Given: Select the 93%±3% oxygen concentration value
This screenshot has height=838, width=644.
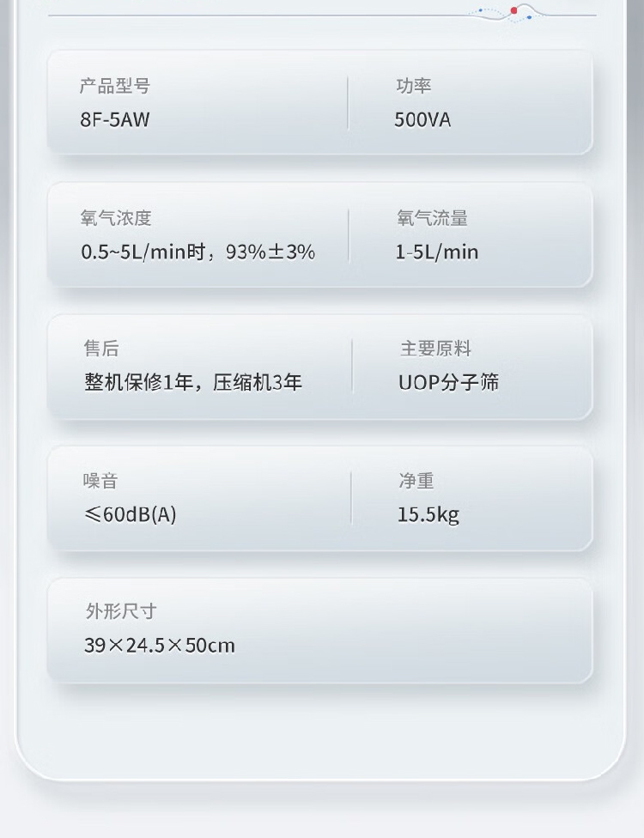Looking at the screenshot, I should (270, 252).
